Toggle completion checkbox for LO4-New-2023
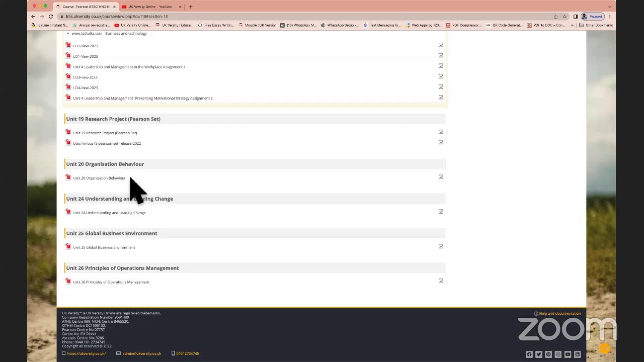 [x=441, y=86]
